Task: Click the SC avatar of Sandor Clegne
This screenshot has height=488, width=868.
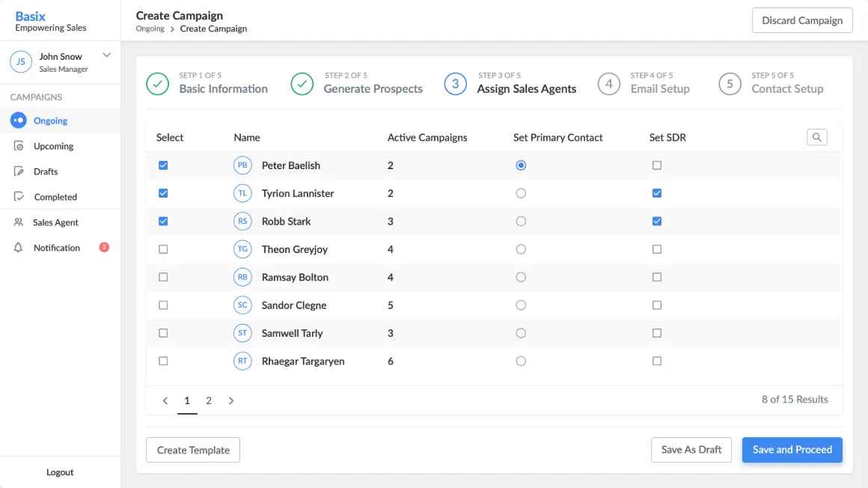Action: (242, 305)
